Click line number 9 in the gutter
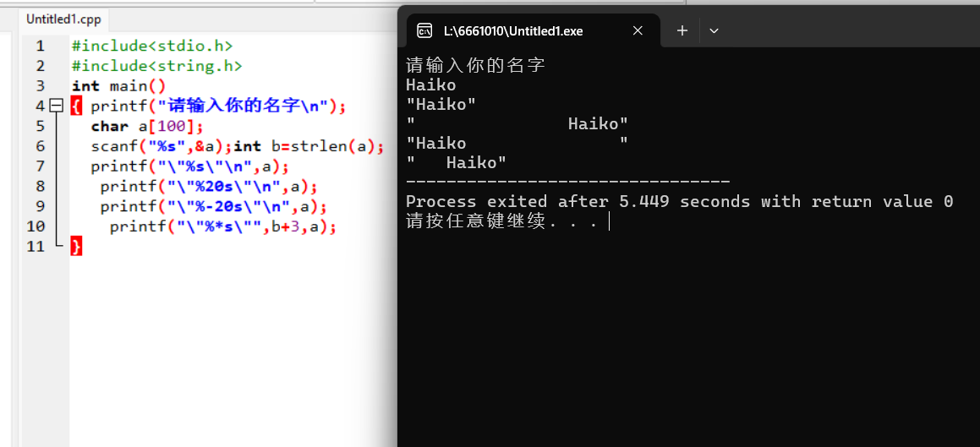The height and width of the screenshot is (447, 980). pos(40,206)
